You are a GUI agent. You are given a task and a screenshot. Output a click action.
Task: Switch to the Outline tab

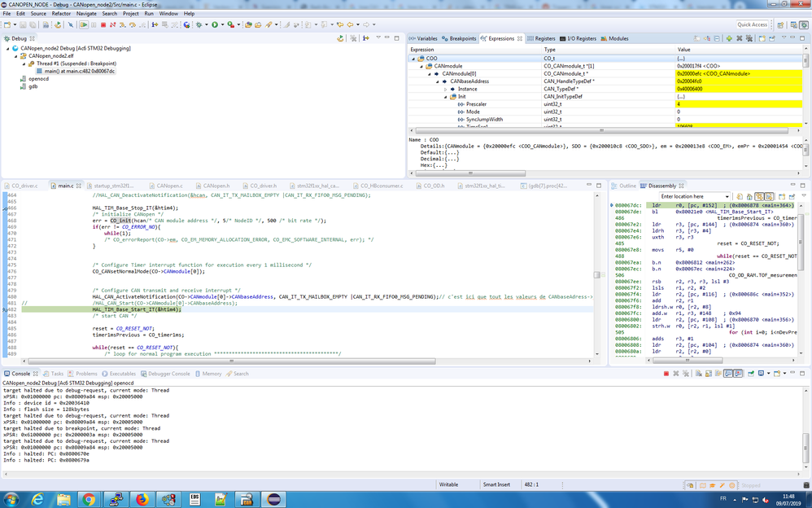pyautogui.click(x=623, y=186)
